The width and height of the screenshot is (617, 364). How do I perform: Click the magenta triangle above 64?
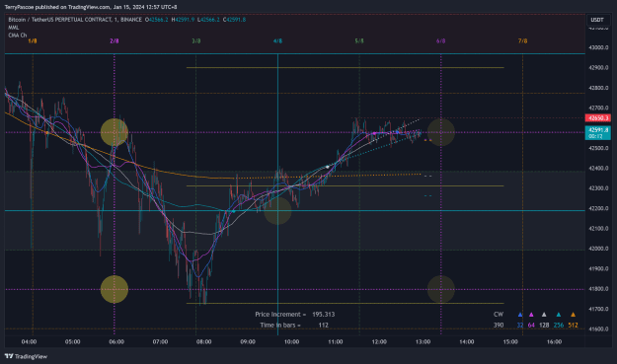pyautogui.click(x=531, y=315)
